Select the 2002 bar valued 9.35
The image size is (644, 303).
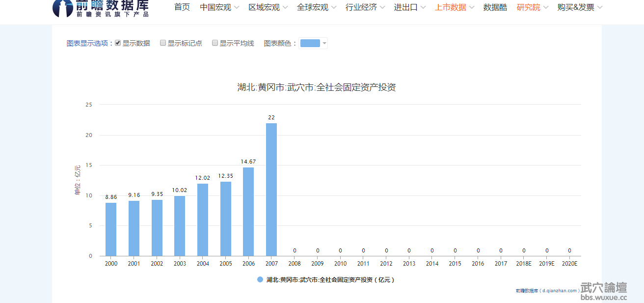tap(157, 228)
